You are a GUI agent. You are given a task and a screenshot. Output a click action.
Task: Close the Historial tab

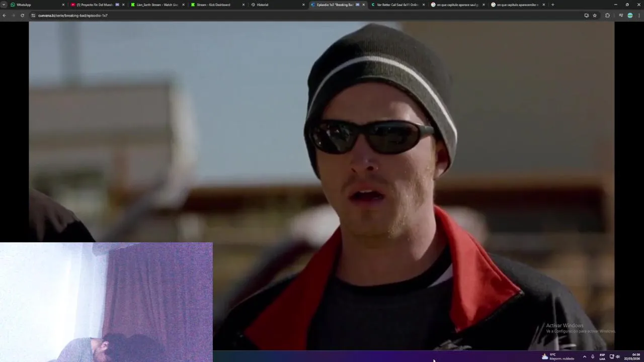click(x=303, y=5)
